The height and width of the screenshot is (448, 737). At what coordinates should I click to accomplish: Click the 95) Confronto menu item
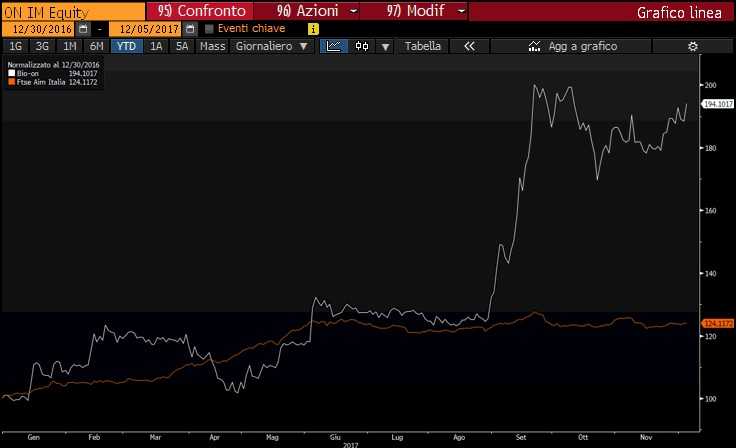[x=200, y=11]
